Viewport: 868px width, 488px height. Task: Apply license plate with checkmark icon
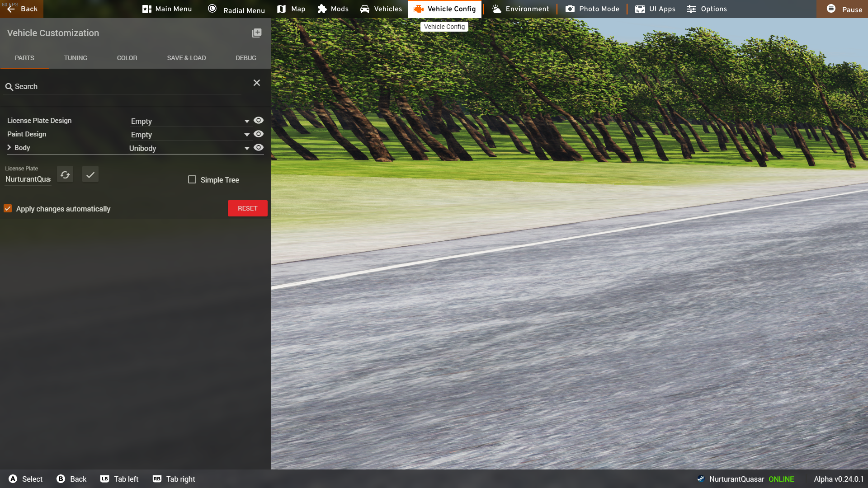(x=90, y=175)
